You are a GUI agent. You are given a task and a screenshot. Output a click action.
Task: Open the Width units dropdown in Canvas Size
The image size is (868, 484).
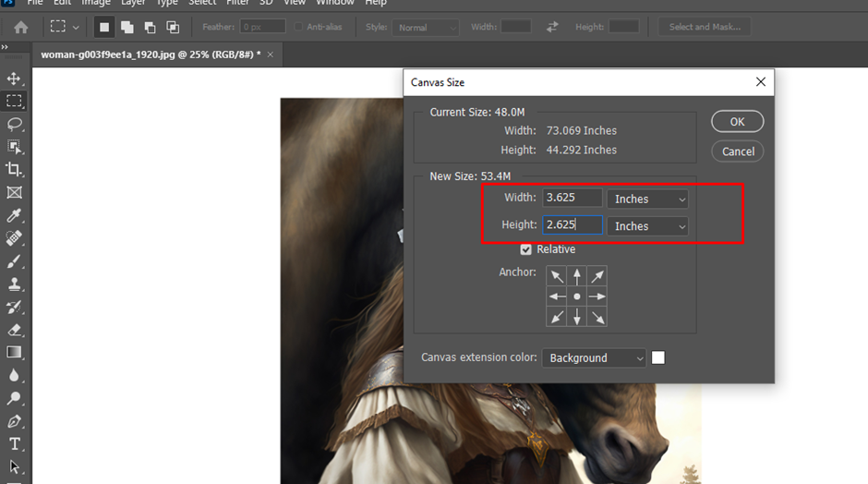647,199
